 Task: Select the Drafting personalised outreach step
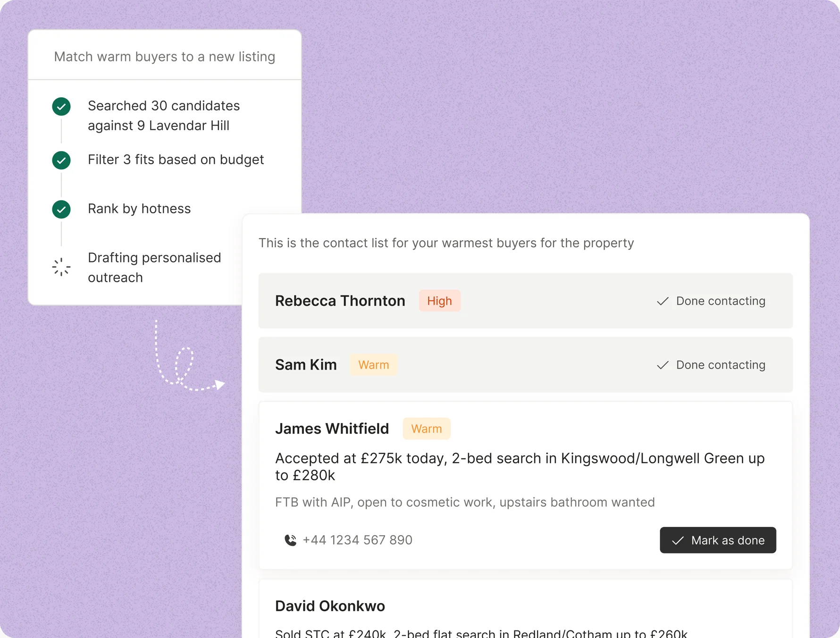pyautogui.click(x=154, y=268)
